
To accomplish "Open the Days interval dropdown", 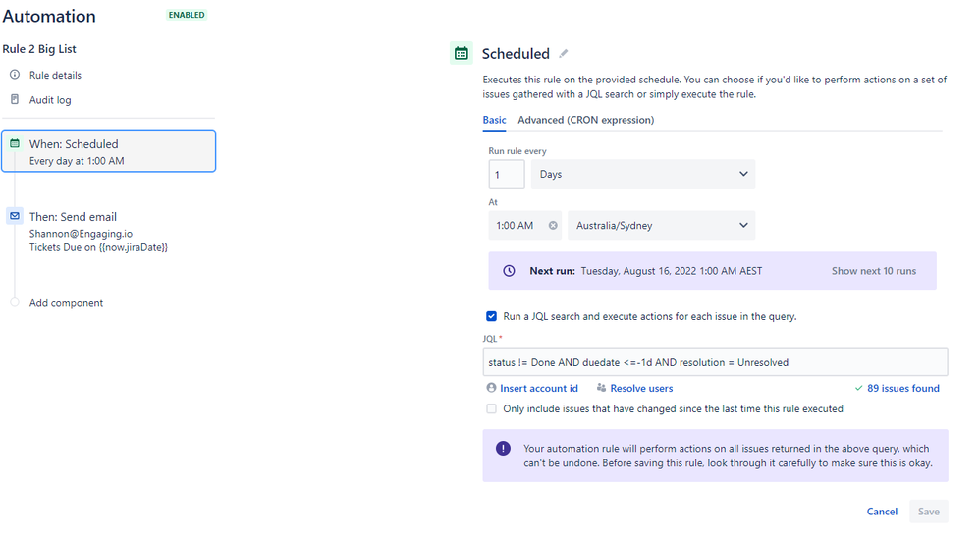I will click(x=643, y=174).
